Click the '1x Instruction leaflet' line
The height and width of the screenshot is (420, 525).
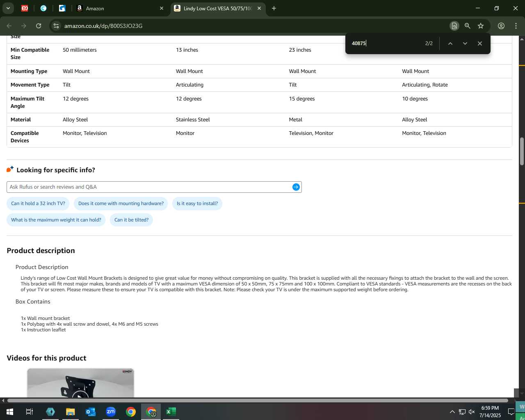coord(43,330)
